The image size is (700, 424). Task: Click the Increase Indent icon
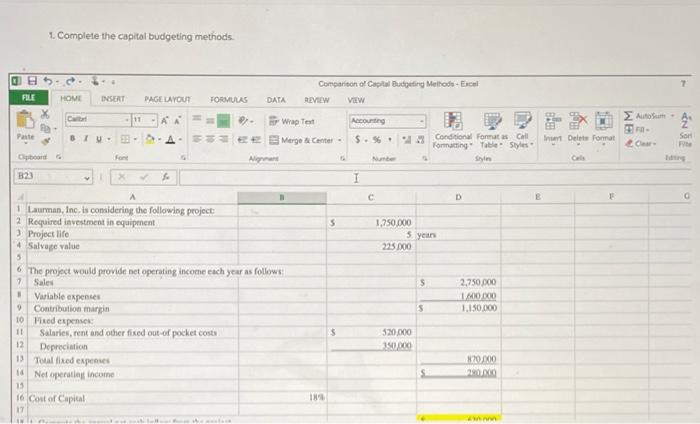(x=256, y=140)
